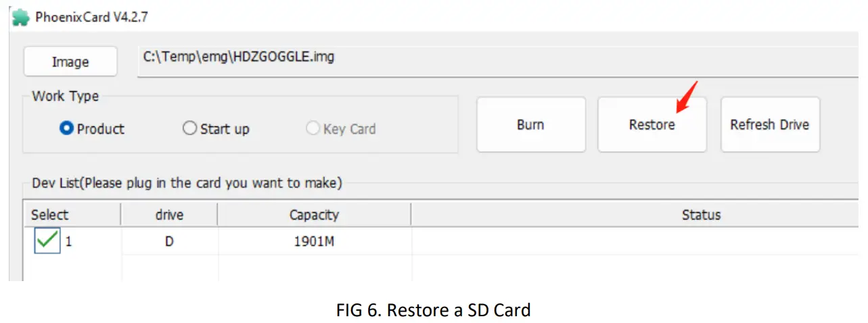
Task: Click the PhoenixCard V4.2.7 window title
Action: coord(91,18)
